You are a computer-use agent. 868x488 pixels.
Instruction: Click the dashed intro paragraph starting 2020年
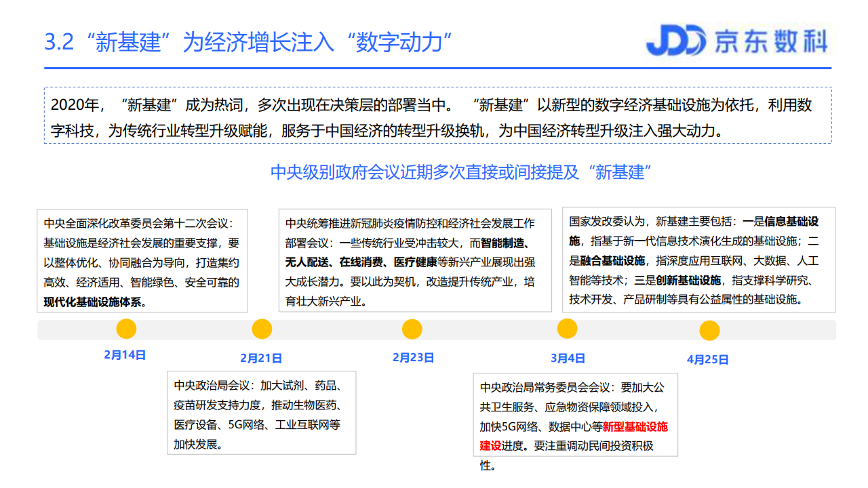coord(438,115)
